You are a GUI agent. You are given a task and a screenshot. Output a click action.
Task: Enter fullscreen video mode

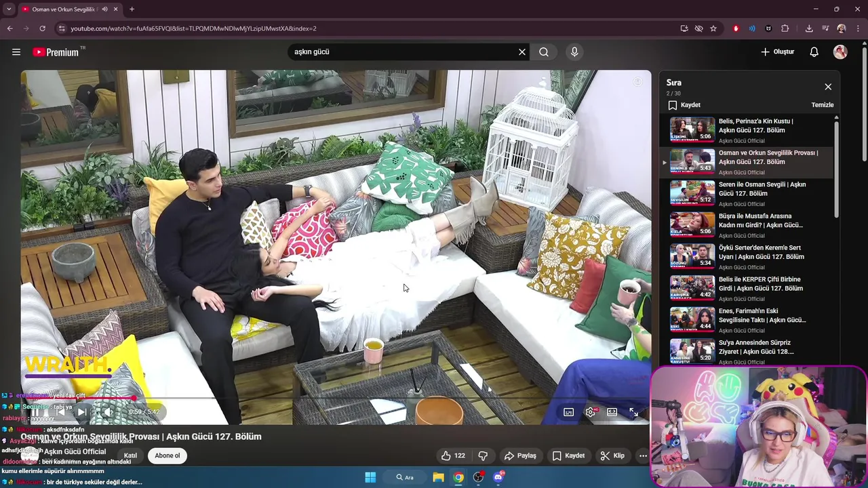pos(633,411)
